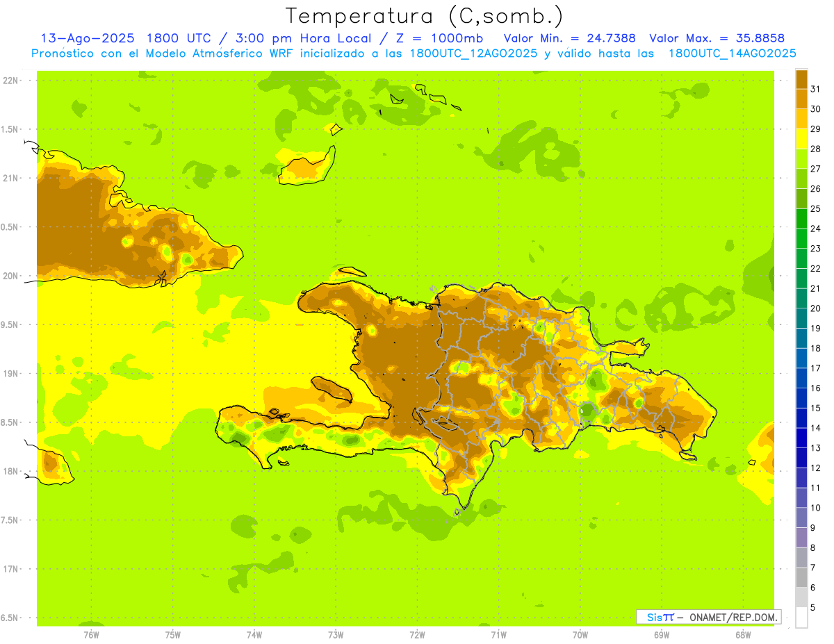
Task: Click the yellow colorbar band between 28 and 29
Action: click(801, 139)
